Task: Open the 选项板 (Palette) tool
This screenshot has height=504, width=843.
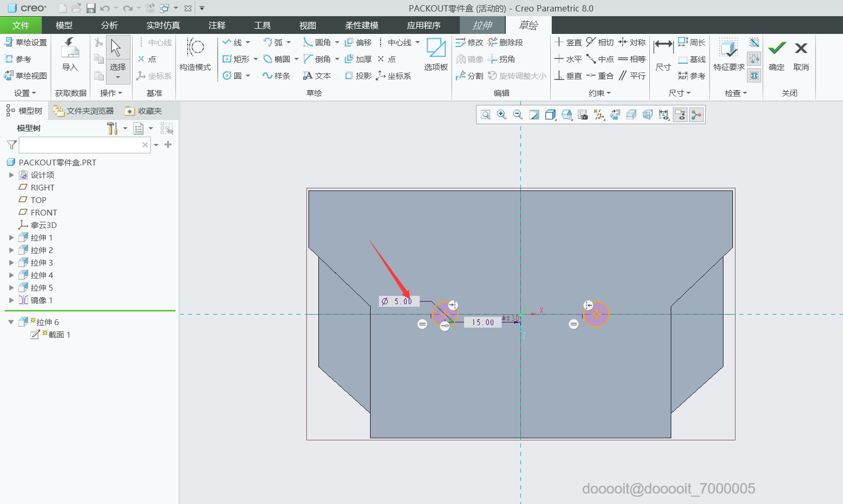Action: 436,54
